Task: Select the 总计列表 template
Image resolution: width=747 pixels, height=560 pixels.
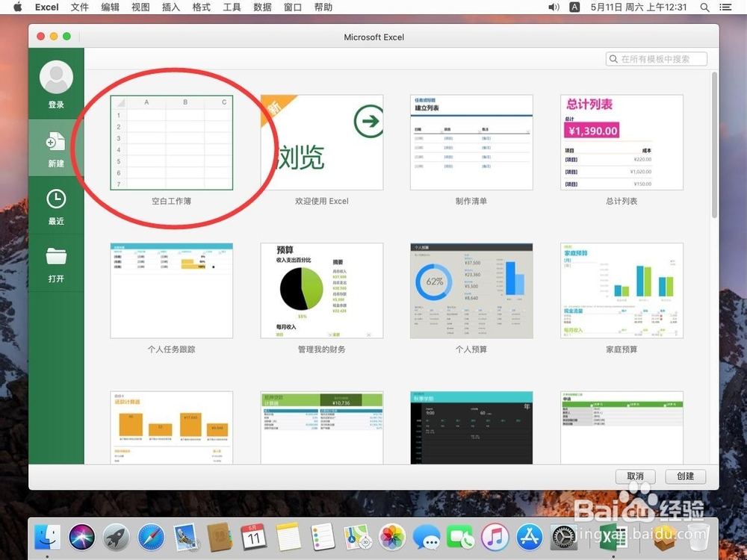Action: [622, 143]
